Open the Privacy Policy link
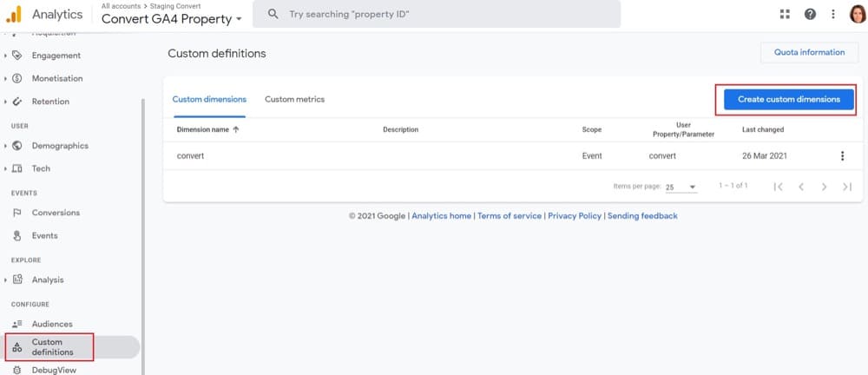The width and height of the screenshot is (868, 375). click(x=574, y=216)
